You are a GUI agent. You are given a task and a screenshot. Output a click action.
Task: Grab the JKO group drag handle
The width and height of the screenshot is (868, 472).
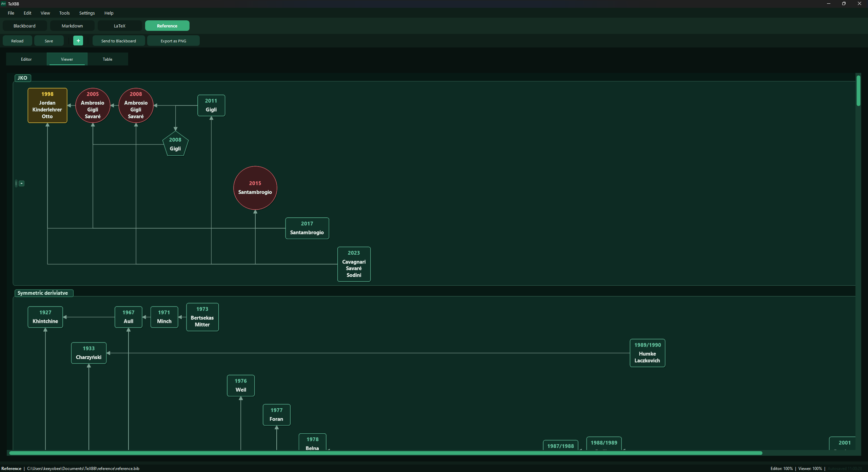[x=16, y=183]
